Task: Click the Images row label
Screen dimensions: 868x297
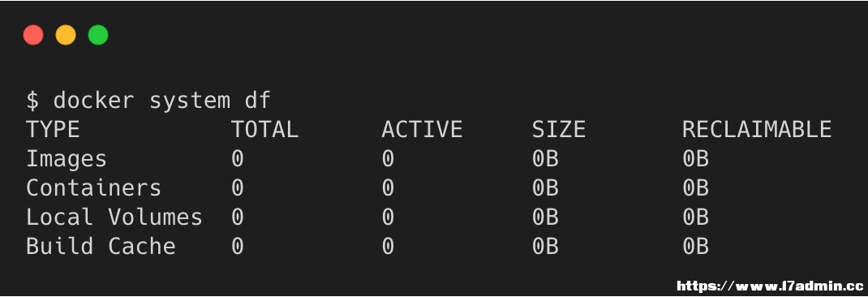Action: (67, 159)
